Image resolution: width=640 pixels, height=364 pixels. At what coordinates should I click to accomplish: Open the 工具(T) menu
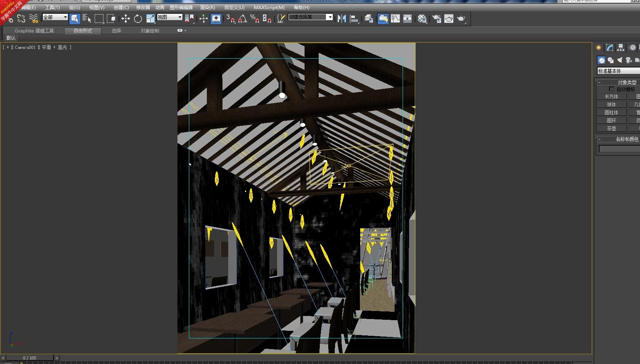[52, 8]
